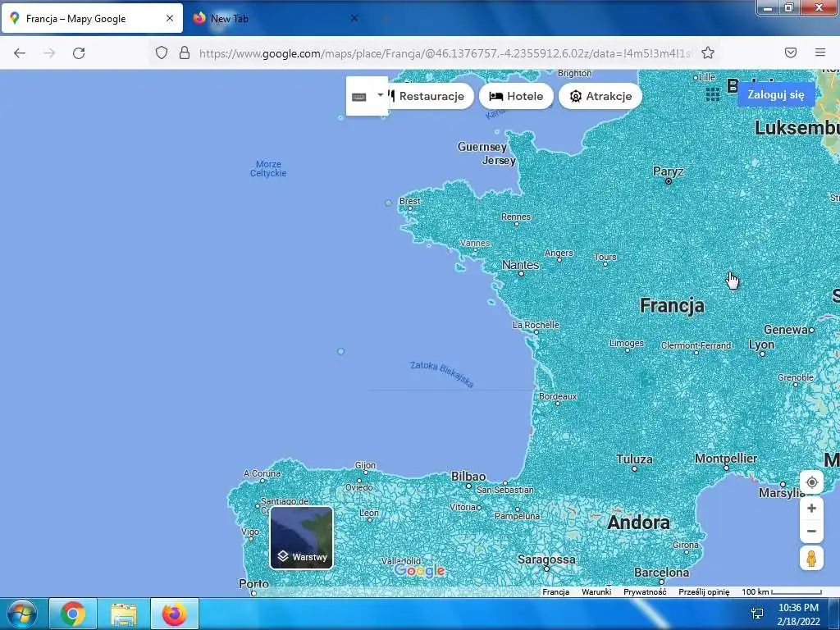Click the Brest city label
The image size is (840, 630).
[x=410, y=201]
